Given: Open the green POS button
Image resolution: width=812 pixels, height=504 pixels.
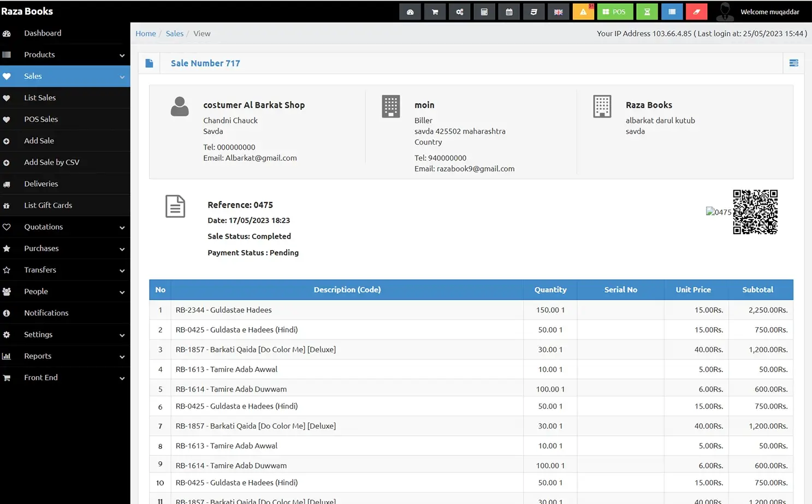Looking at the screenshot, I should coord(615,11).
